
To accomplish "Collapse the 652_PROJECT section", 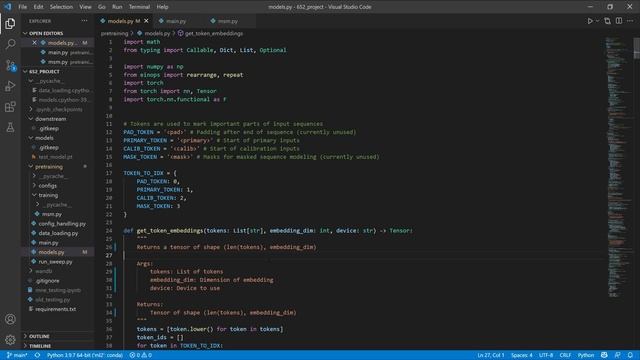I will pos(44,71).
